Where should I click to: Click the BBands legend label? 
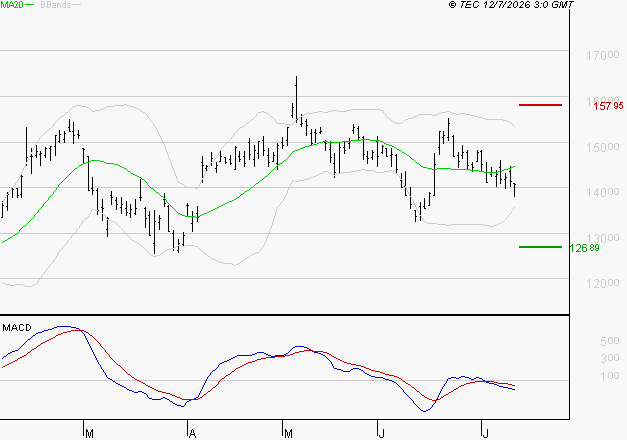(56, 5)
